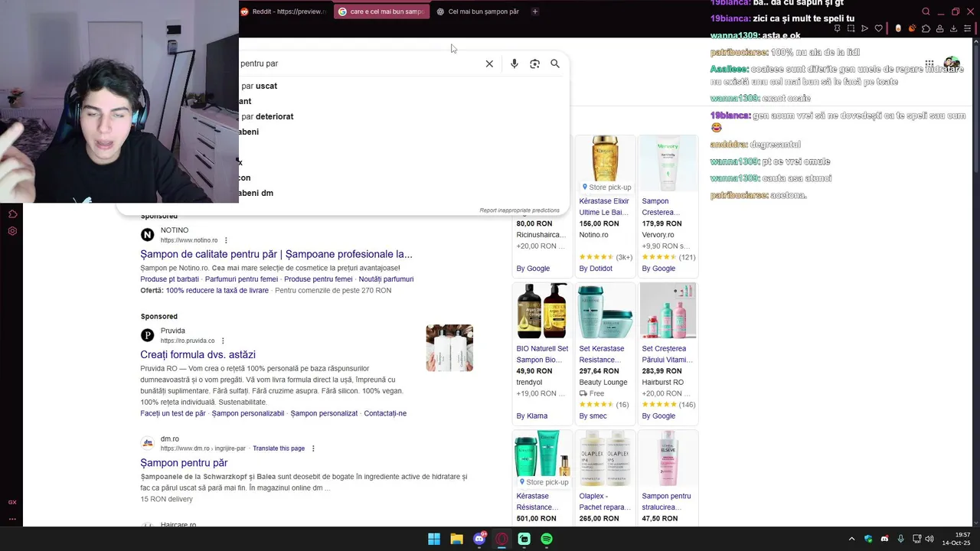Open the Google account avatar

952,63
